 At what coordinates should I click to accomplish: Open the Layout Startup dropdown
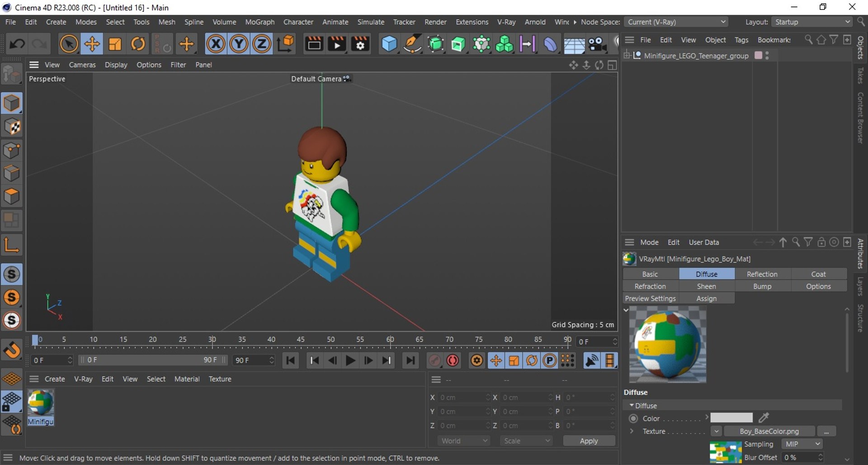(812, 22)
